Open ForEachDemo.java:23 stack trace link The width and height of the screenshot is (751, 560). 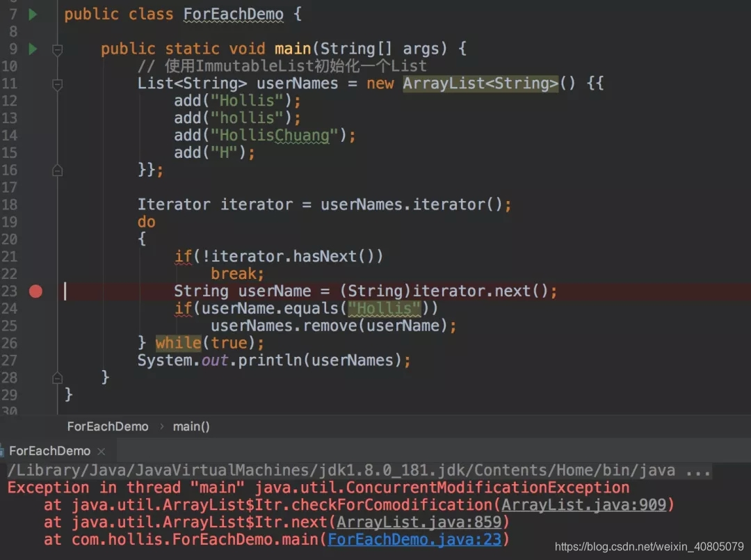click(x=414, y=539)
